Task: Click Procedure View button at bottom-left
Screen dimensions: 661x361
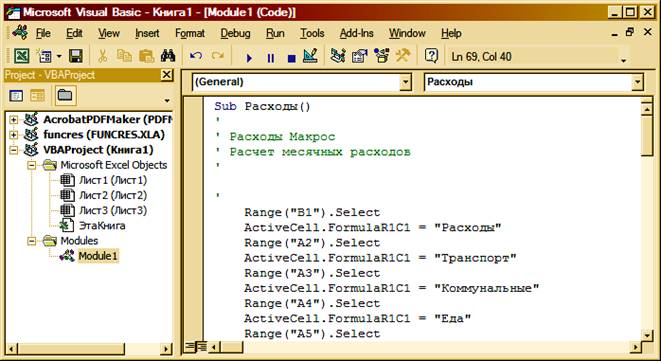Action: coord(190,347)
